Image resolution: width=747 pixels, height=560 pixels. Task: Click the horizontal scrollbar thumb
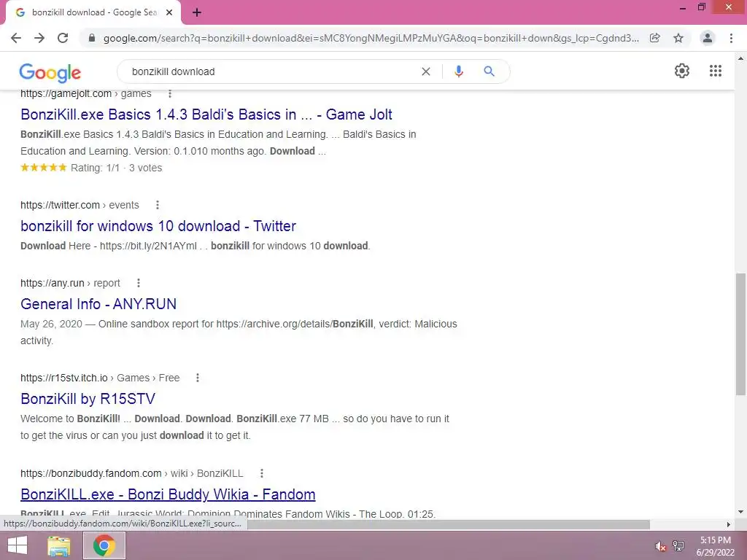click(x=448, y=524)
